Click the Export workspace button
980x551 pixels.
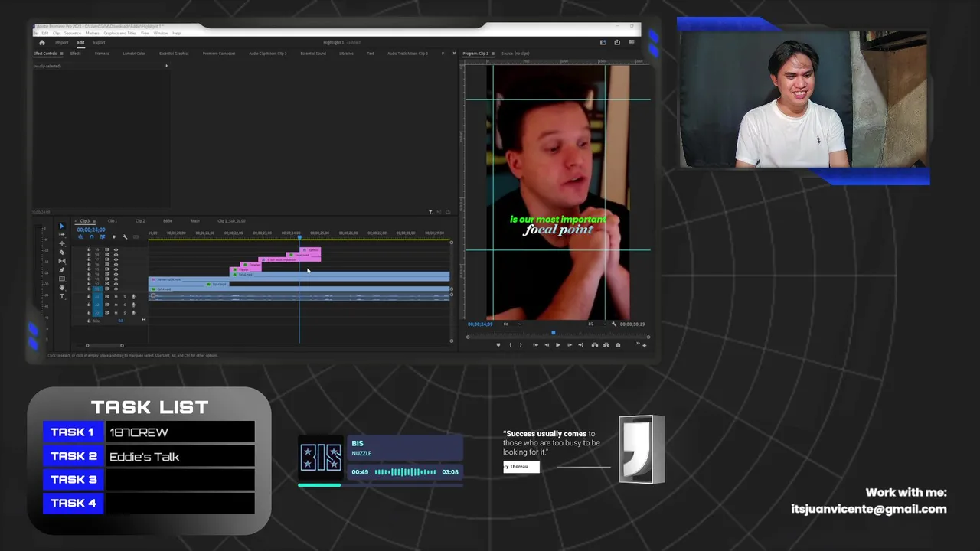(x=100, y=43)
